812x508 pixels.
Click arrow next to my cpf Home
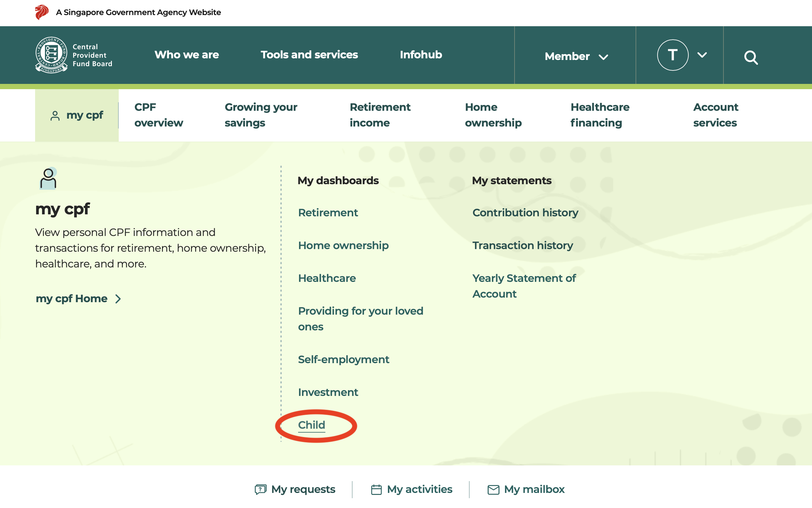coord(118,299)
